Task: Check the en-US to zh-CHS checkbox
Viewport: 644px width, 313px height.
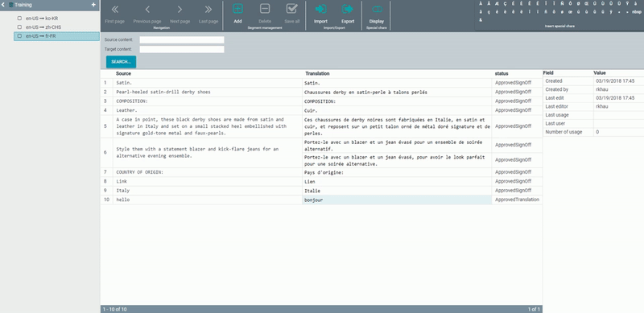Action: coord(19,27)
